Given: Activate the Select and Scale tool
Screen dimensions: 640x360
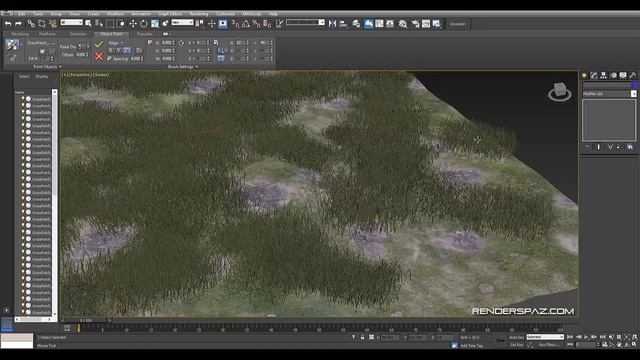Looking at the screenshot, I should tap(155, 24).
